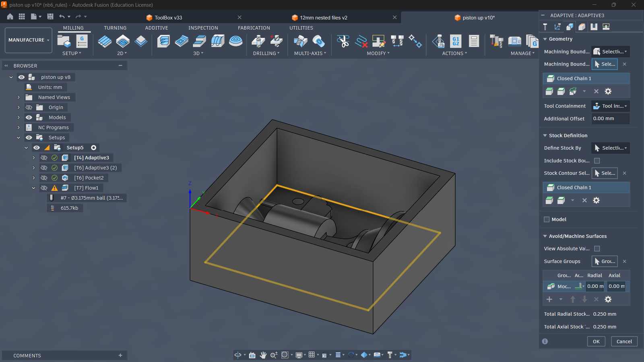Open the INSPECTION ribbon tab
The image size is (644, 362).
pyautogui.click(x=203, y=28)
